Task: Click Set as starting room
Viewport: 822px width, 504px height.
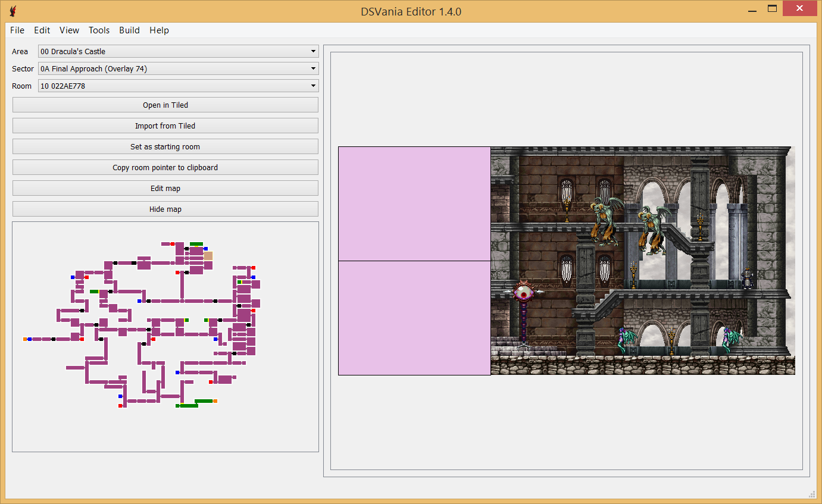Action: click(165, 147)
